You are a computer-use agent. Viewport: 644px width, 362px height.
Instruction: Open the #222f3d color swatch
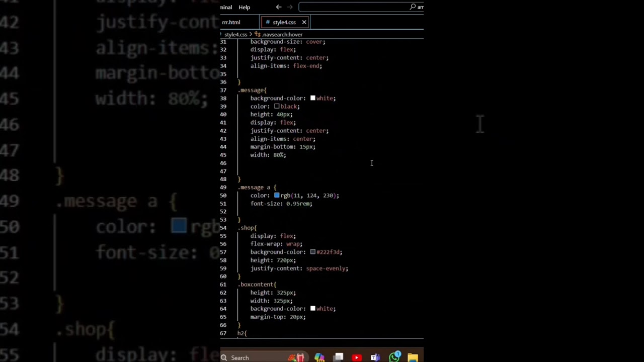click(x=312, y=252)
